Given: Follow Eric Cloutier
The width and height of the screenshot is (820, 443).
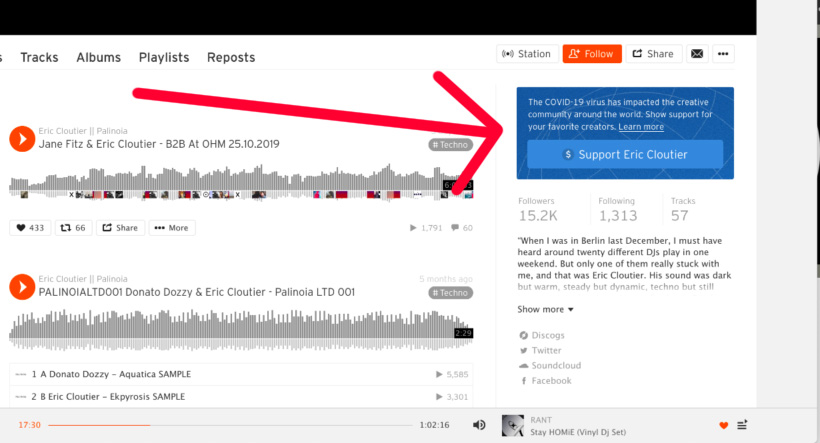Looking at the screenshot, I should (592, 54).
